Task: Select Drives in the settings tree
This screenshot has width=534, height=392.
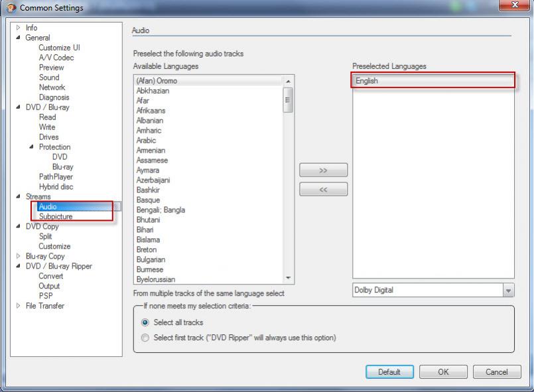Action: 48,137
